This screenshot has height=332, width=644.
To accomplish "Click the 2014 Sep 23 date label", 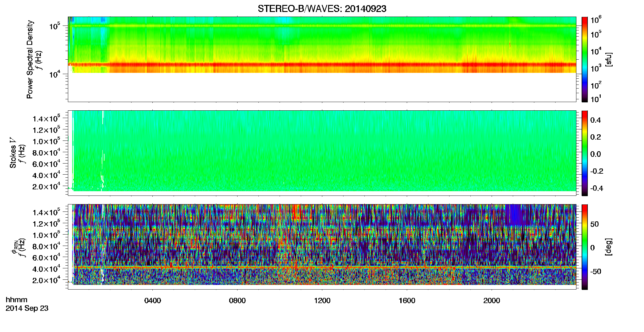I will (27, 308).
